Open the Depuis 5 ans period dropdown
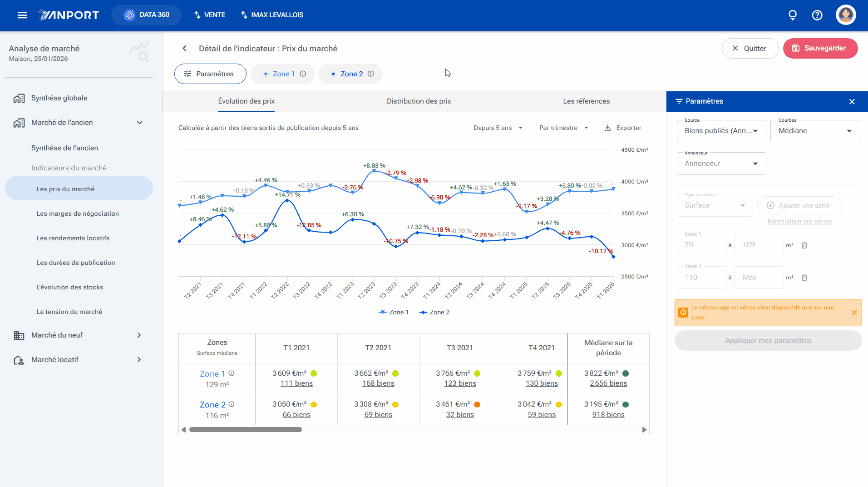Viewport: 868px width, 487px height. coord(498,128)
